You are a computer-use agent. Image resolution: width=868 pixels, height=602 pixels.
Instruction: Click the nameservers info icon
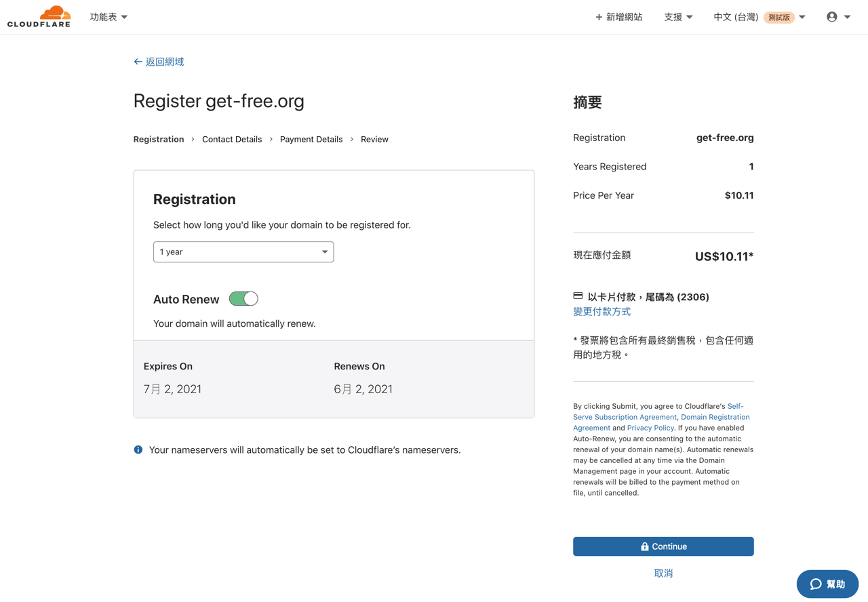pyautogui.click(x=138, y=449)
